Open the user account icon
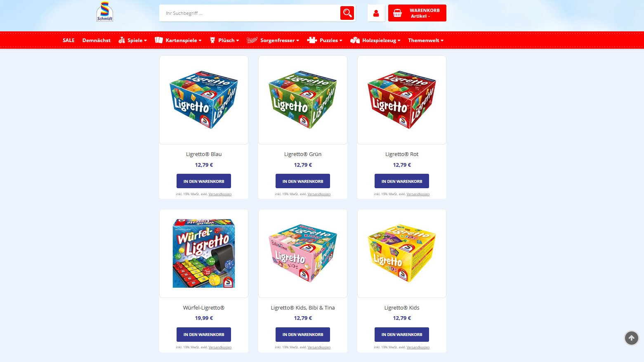644x362 pixels. point(376,13)
